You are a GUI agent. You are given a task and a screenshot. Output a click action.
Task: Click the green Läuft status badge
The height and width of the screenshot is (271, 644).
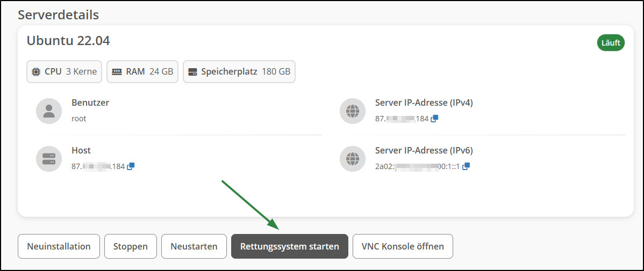[611, 43]
